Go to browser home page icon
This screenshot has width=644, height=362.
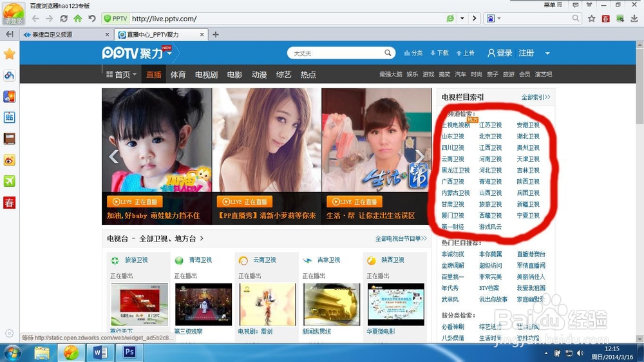78,19
